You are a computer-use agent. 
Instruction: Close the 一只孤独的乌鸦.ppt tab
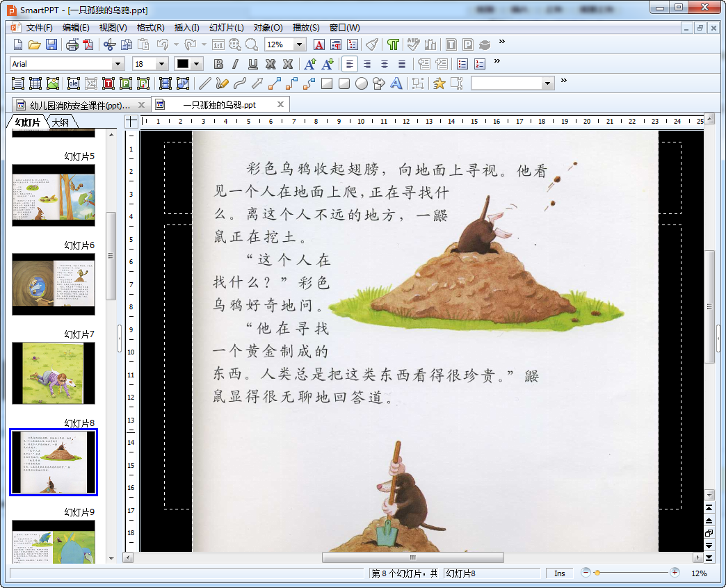[280, 104]
